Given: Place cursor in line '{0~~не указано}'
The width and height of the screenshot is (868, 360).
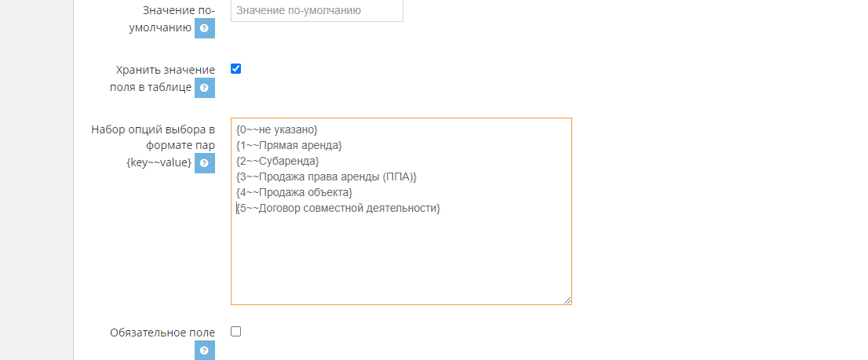Looking at the screenshot, I should tap(276, 130).
